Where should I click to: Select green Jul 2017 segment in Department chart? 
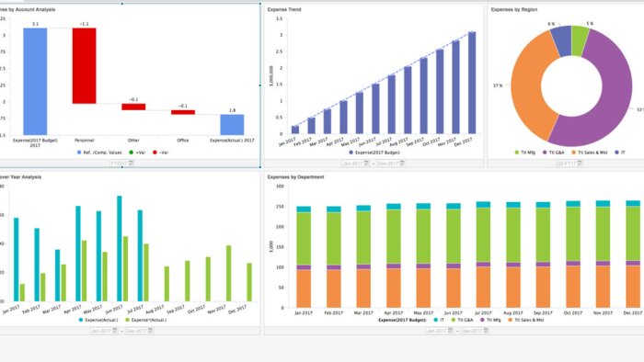coord(483,235)
